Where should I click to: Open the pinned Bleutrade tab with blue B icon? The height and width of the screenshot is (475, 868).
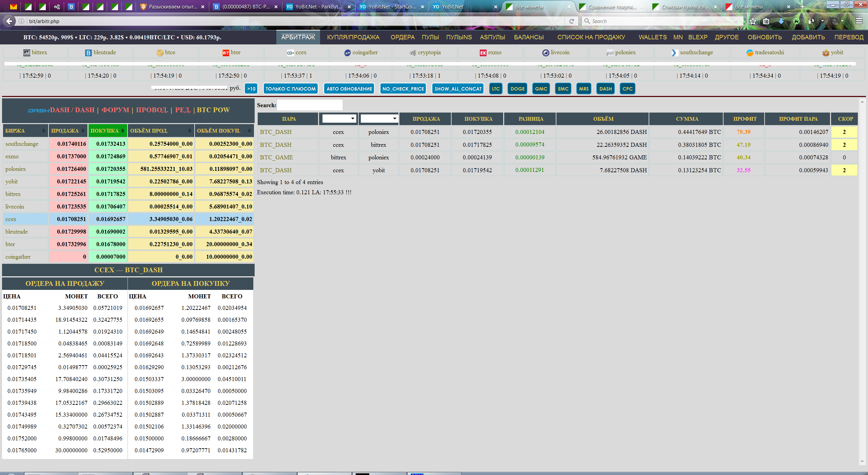tap(71, 6)
